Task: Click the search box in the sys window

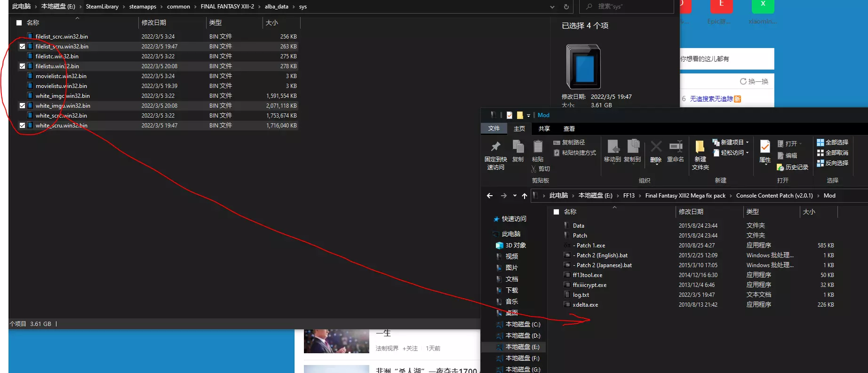Action: [x=626, y=7]
